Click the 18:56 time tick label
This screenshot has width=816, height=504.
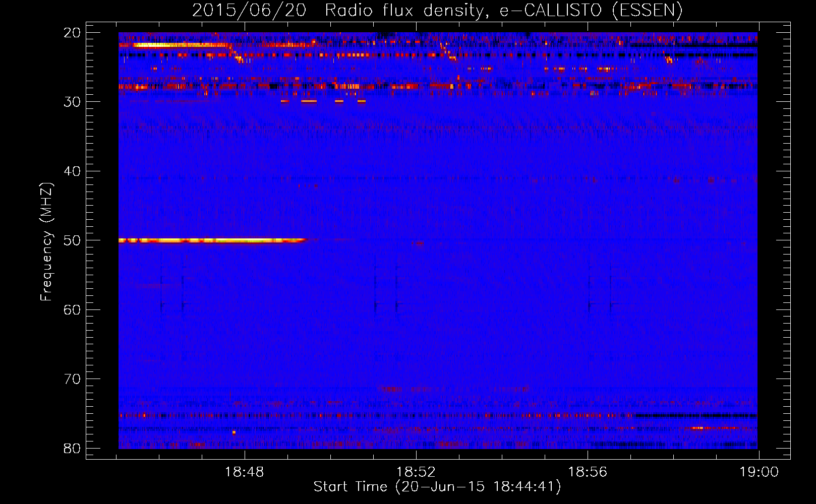tap(588, 472)
